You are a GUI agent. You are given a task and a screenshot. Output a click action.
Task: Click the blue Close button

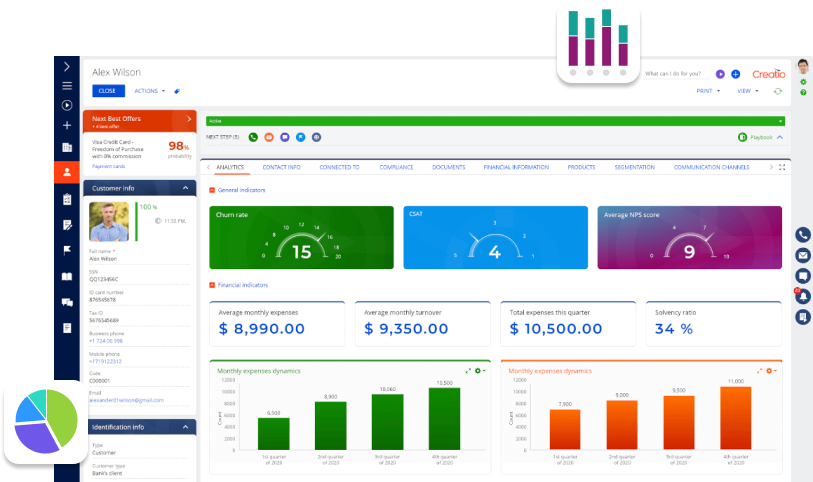108,91
